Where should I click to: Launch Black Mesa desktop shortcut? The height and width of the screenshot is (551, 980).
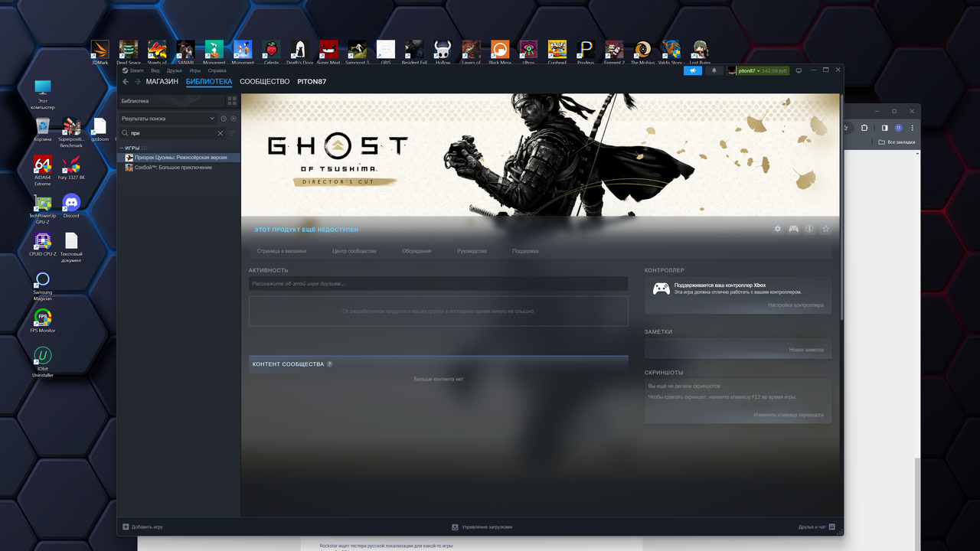tap(500, 52)
